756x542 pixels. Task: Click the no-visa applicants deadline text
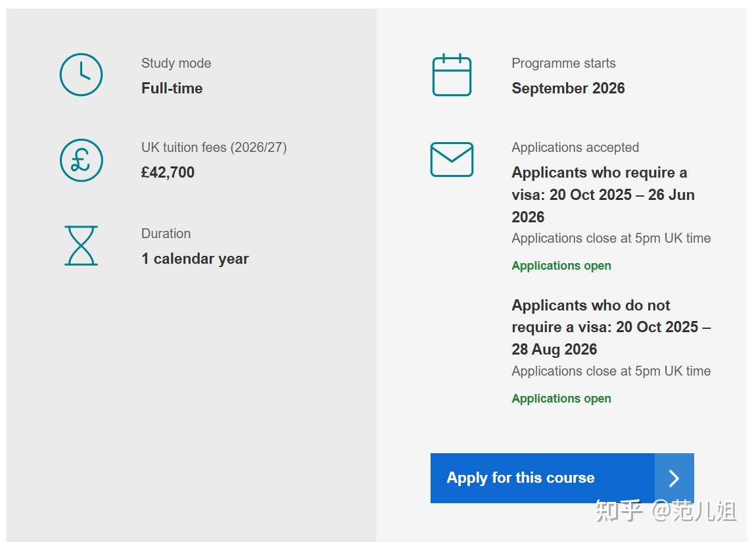click(611, 327)
